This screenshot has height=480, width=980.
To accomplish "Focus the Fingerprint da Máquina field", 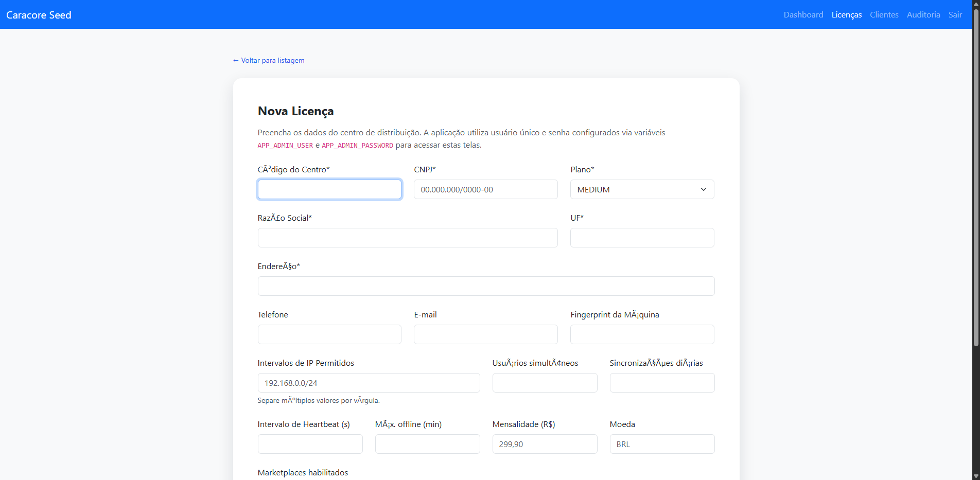I will [x=641, y=334].
